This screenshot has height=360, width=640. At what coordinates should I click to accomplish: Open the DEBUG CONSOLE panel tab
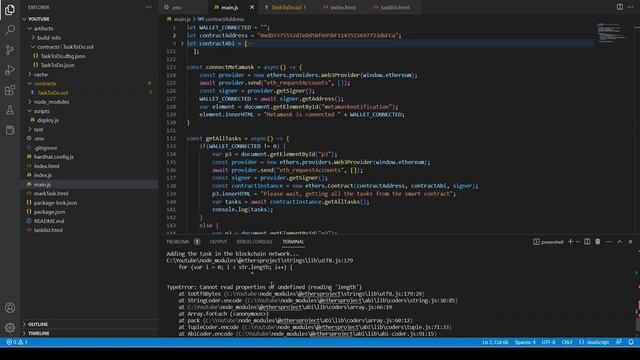tap(254, 242)
